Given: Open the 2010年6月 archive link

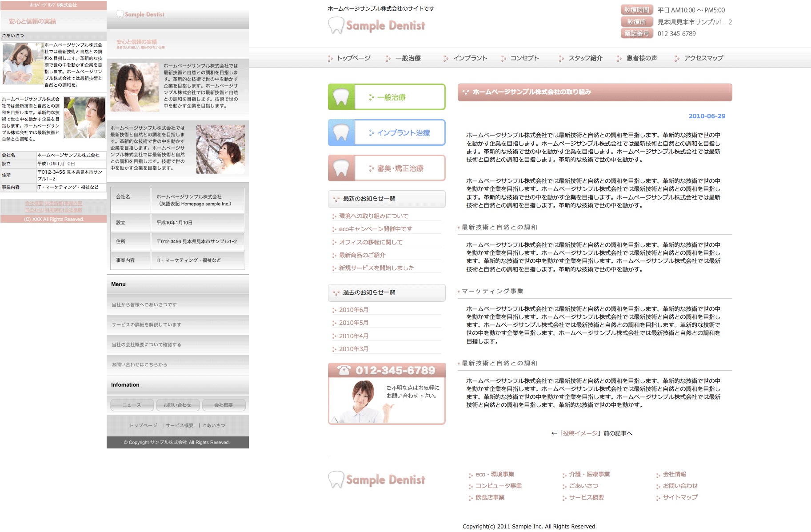Looking at the screenshot, I should click(353, 310).
